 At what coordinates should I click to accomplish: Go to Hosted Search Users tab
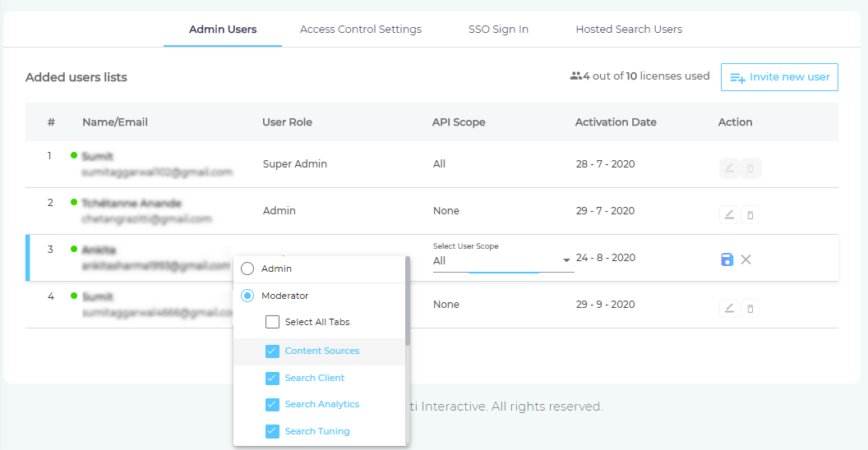[629, 30]
